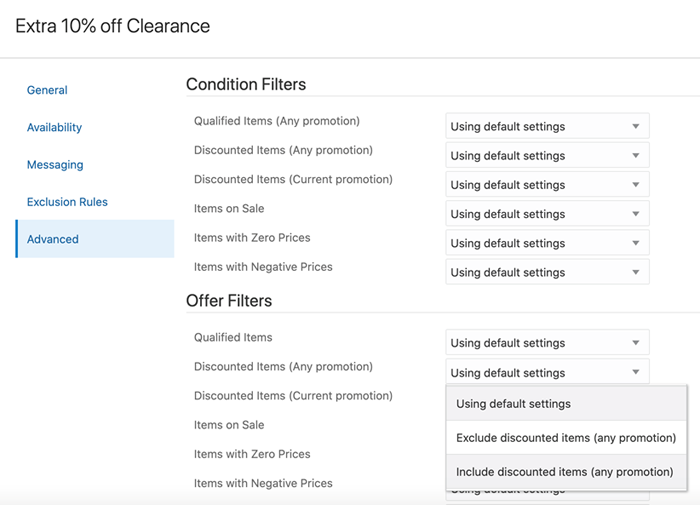Go to the Messaging tab
Screen dimensions: 700x505
tap(55, 164)
